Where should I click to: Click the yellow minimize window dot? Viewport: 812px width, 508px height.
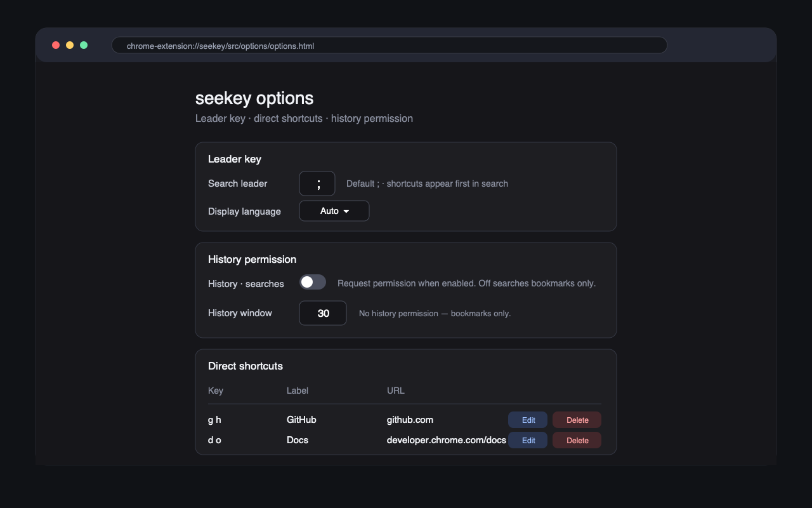point(70,45)
